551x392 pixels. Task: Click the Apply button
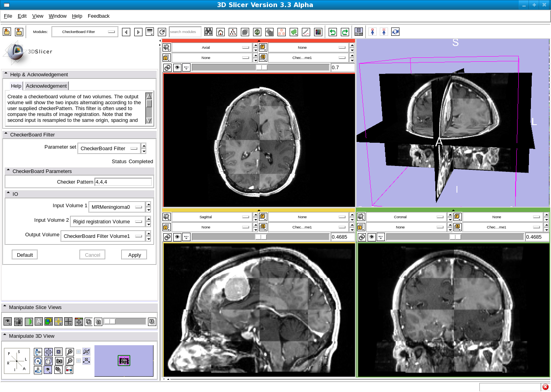pyautogui.click(x=134, y=255)
